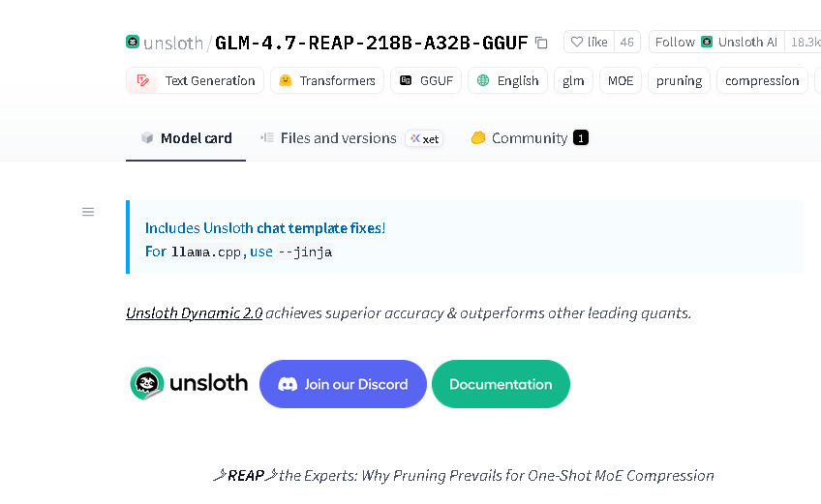
Task: Filter by English language tag
Action: (507, 80)
